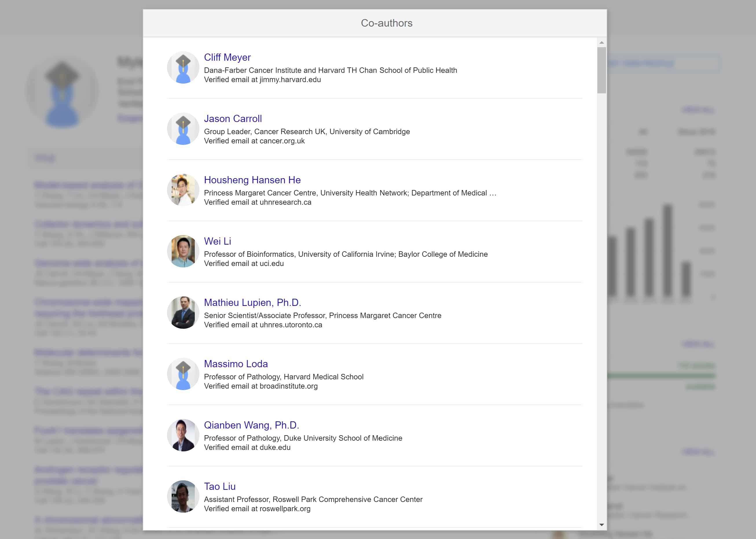Open Wei Li's researcher profile page

click(216, 241)
